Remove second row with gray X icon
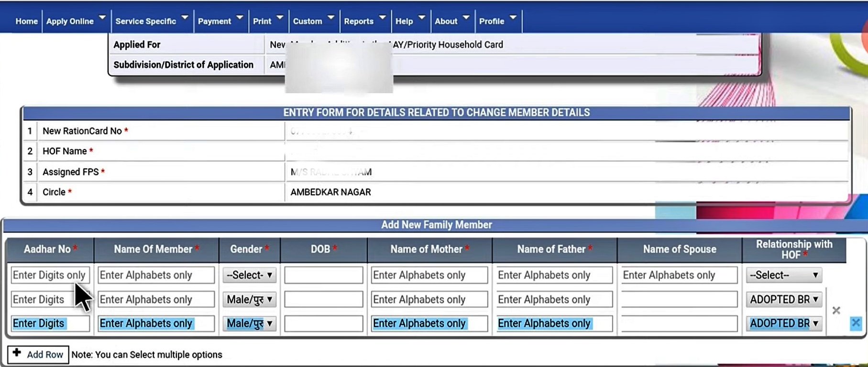This screenshot has width=868, height=367. tap(836, 311)
